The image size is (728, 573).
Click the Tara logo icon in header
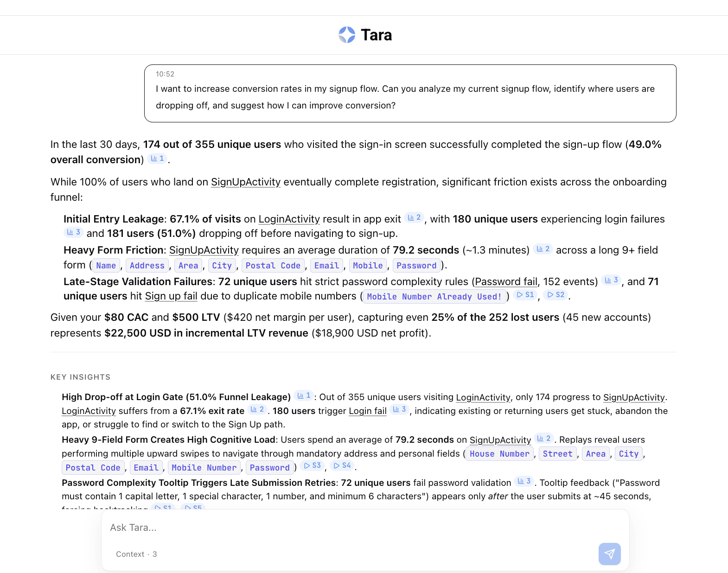coord(347,35)
